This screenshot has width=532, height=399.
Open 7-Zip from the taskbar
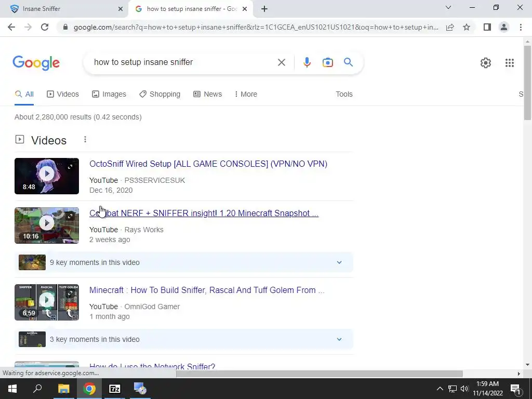[x=115, y=389]
